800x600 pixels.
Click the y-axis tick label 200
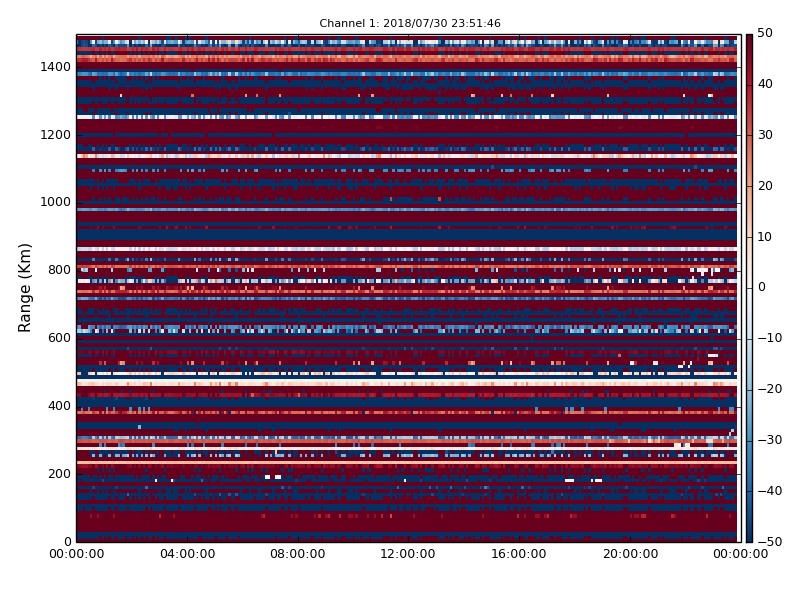click(x=59, y=473)
